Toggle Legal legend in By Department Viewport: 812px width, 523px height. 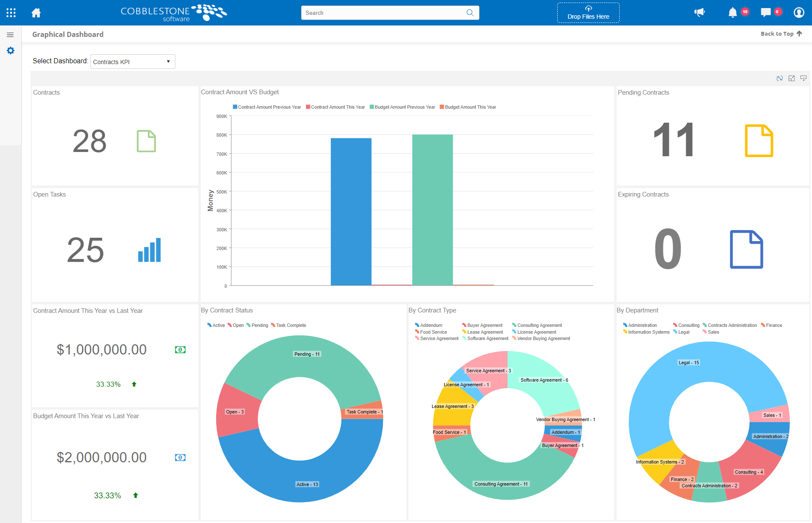point(681,332)
